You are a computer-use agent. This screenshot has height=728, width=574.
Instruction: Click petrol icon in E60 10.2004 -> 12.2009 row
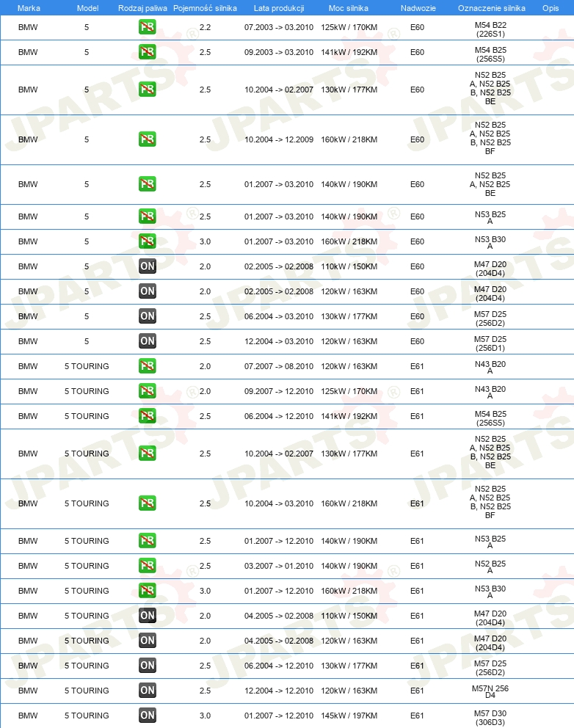pyautogui.click(x=148, y=139)
